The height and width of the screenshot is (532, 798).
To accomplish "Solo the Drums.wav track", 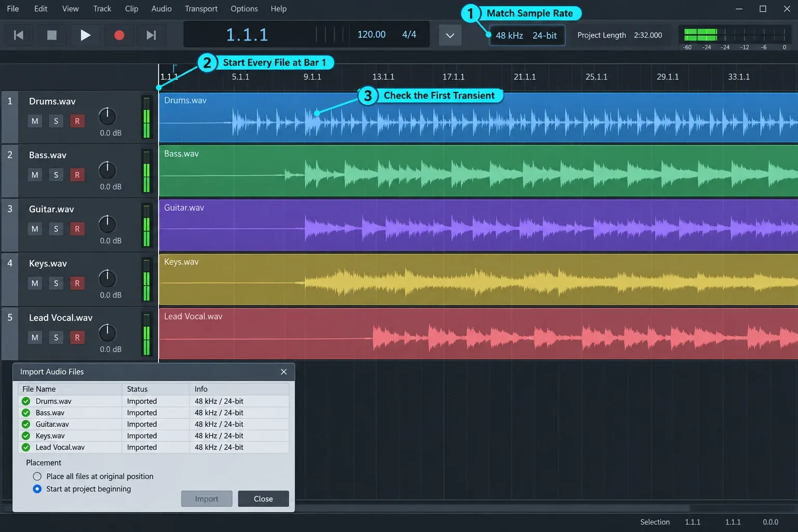I will (x=56, y=121).
